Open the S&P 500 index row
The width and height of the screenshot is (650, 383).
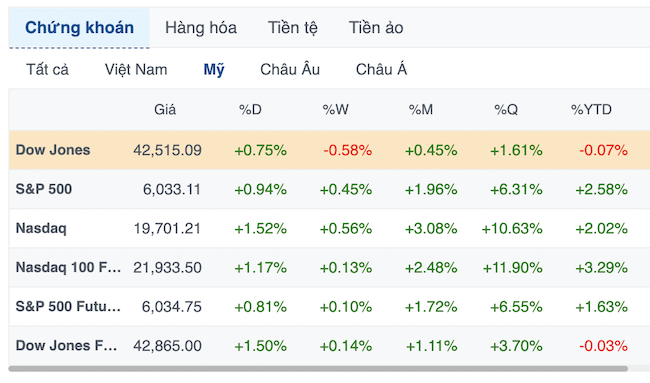(x=329, y=189)
